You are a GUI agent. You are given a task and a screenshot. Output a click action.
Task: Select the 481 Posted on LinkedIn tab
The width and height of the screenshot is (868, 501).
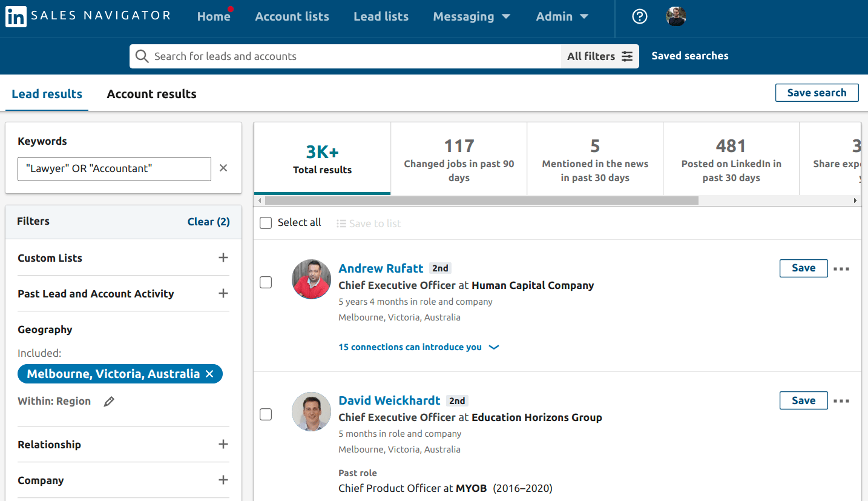pyautogui.click(x=731, y=159)
